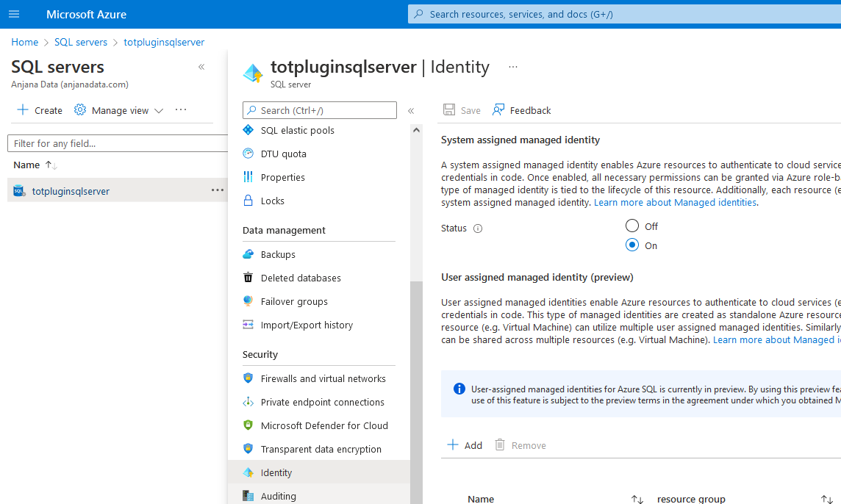This screenshot has width=841, height=504.
Task: Open Transparent data encryption settings
Action: click(321, 449)
